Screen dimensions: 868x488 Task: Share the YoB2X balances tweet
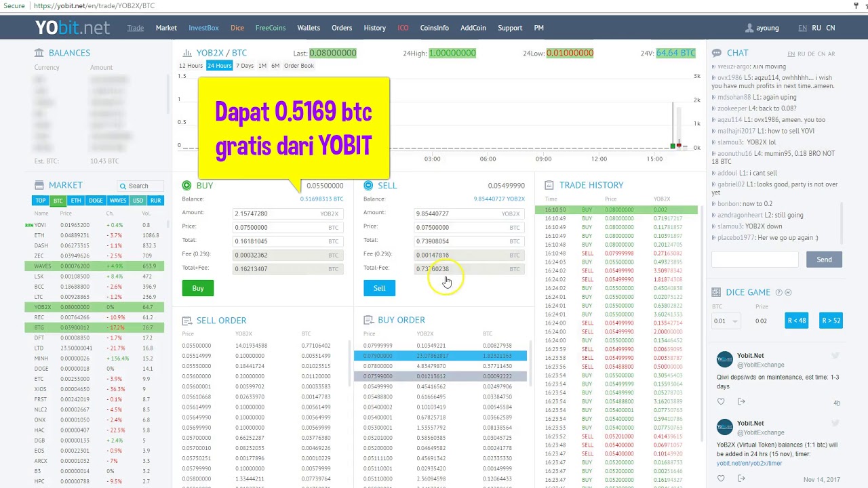click(x=741, y=479)
